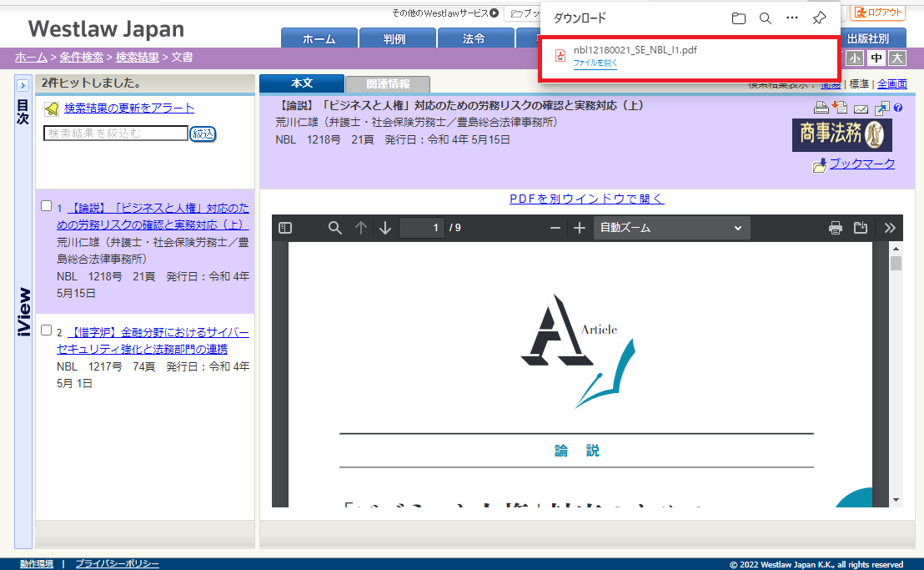
Task: Expand the 目次 side panel arrow
Action: coord(23,85)
